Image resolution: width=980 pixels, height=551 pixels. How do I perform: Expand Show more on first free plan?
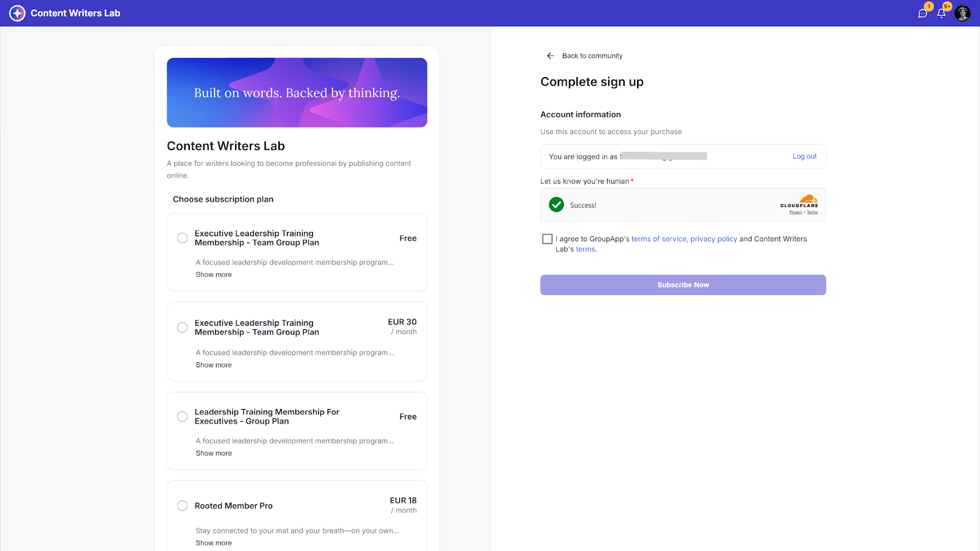[214, 275]
